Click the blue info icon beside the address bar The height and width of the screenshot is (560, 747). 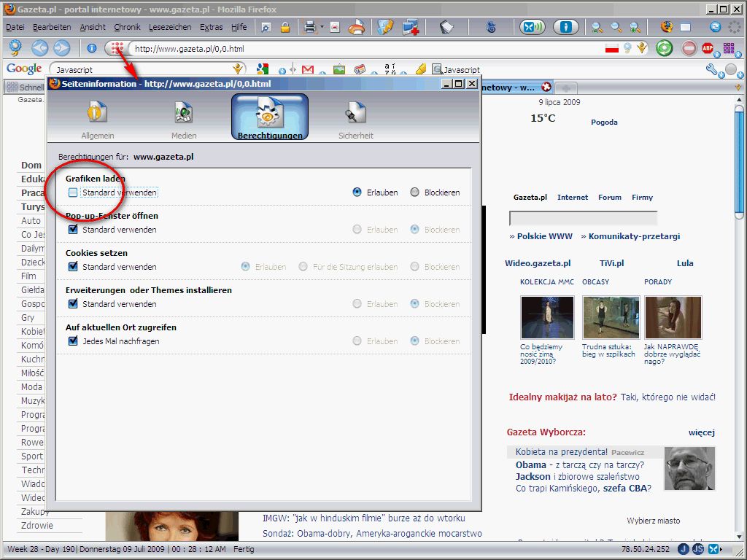pos(92,48)
